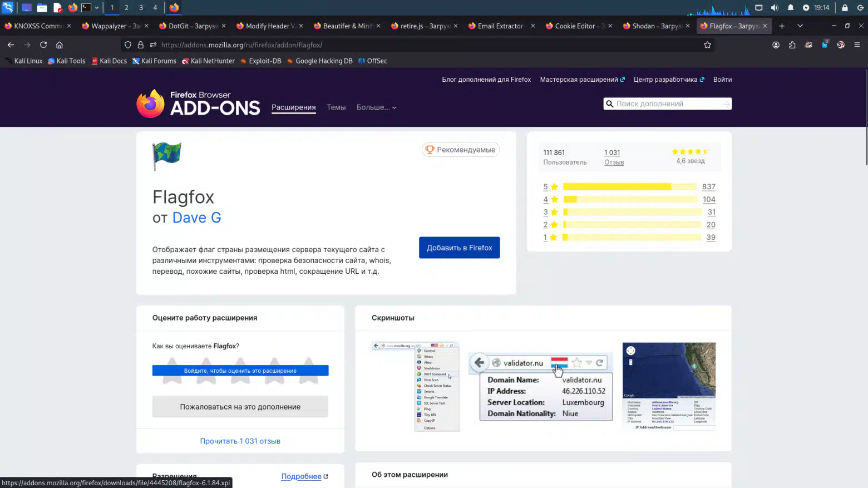Switch to the DotGit tab
Image resolution: width=868 pixels, height=488 pixels.
(x=193, y=26)
